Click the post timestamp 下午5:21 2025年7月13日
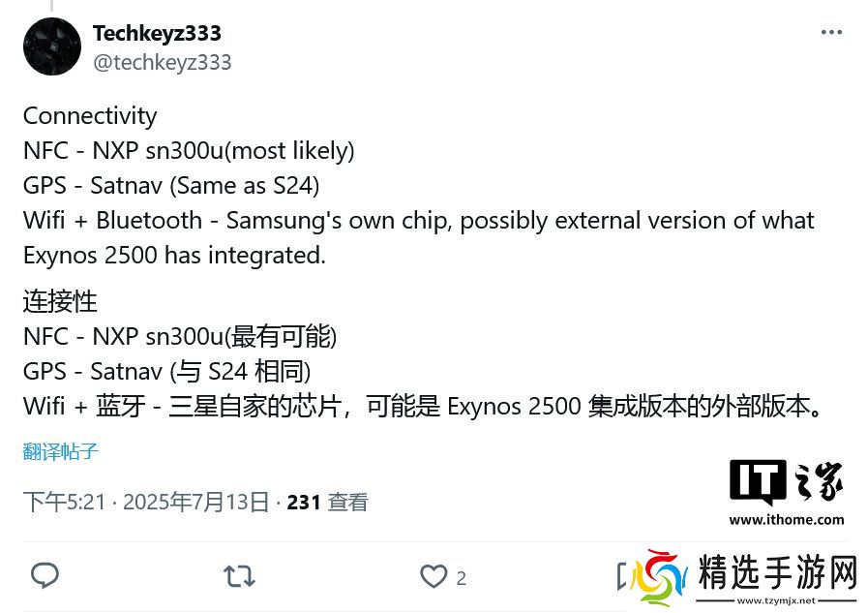Screen dimensions: 868x613 [x=146, y=503]
